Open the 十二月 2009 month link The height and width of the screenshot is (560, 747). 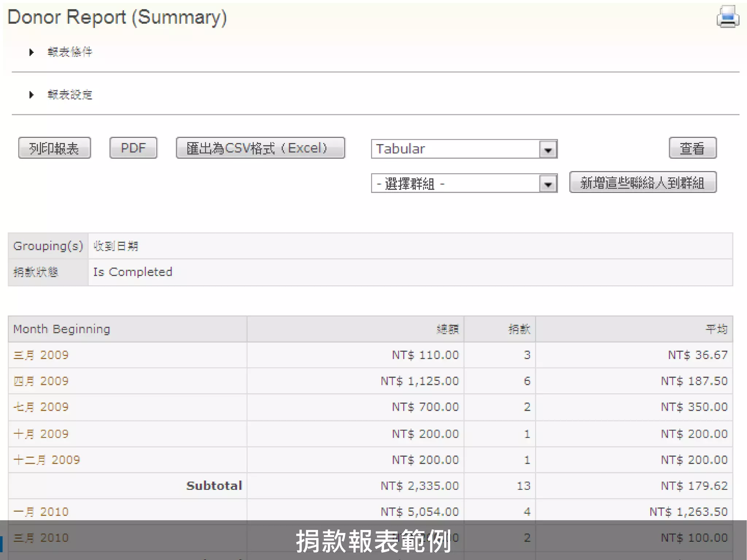tap(47, 460)
